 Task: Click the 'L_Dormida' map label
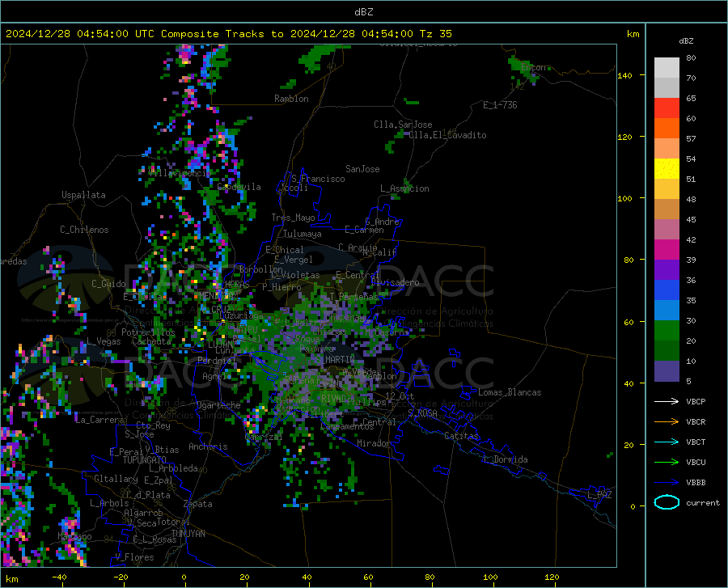click(x=506, y=459)
